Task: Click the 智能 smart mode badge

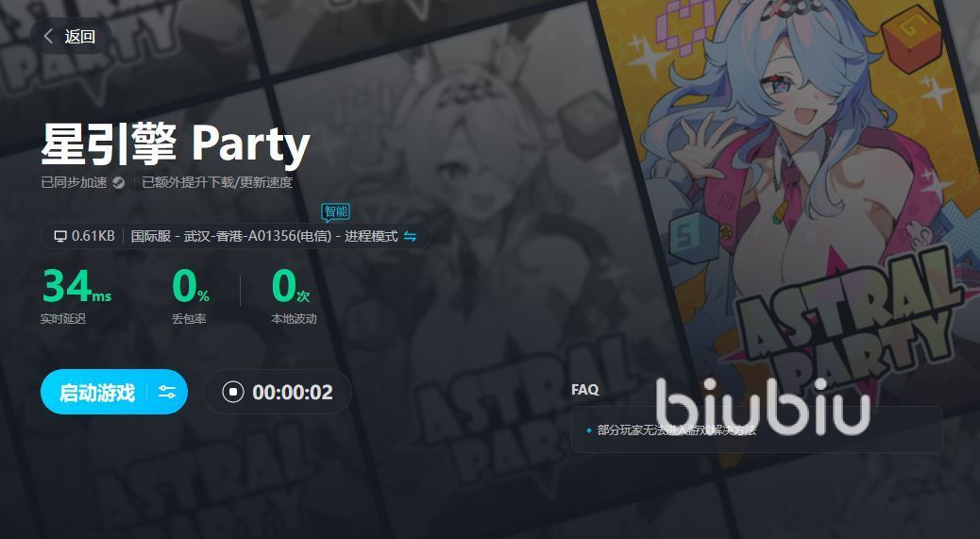Action: coord(335,212)
